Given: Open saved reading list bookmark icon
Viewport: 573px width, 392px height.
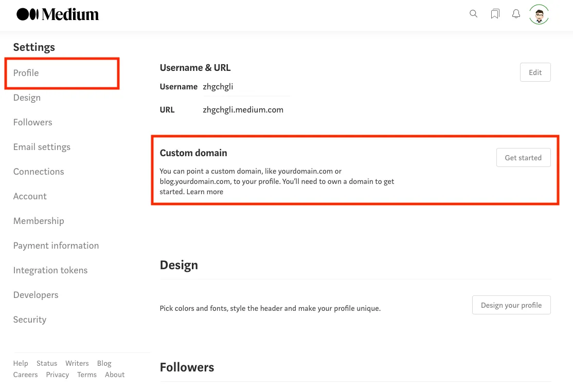Looking at the screenshot, I should (495, 14).
